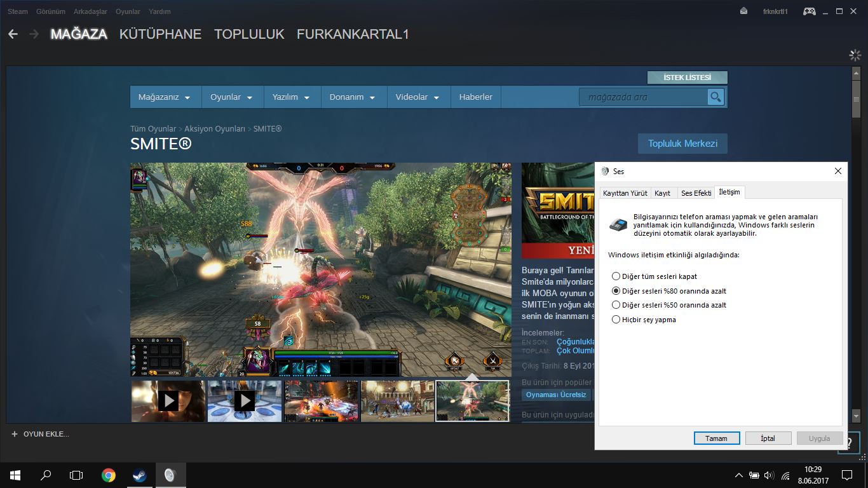Click the frknkrtl1 account name
Viewport: 868px width, 488px height.
[775, 11]
